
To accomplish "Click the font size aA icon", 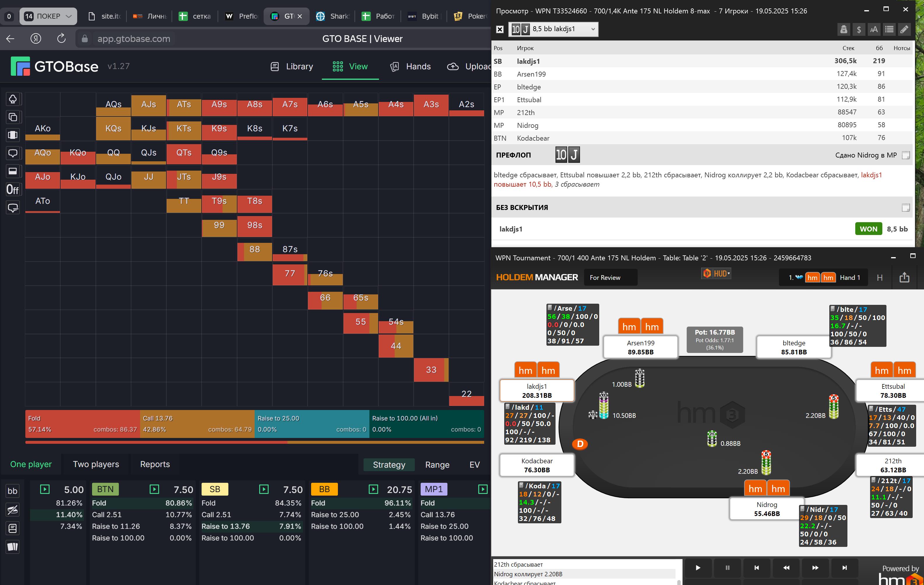I will click(874, 29).
